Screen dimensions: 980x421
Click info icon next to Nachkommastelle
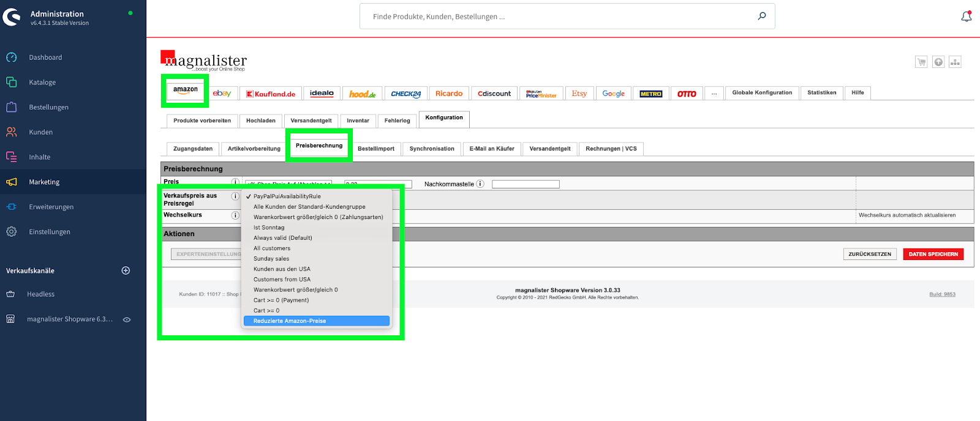(480, 184)
